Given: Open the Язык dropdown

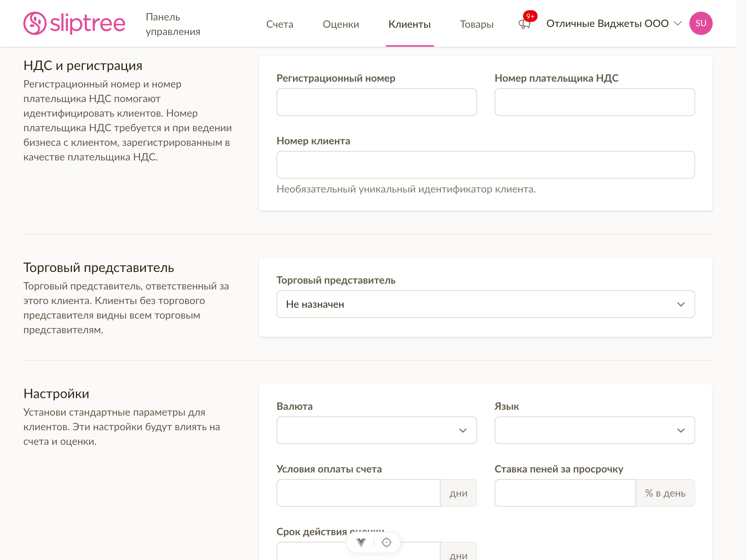Looking at the screenshot, I should coord(595,430).
